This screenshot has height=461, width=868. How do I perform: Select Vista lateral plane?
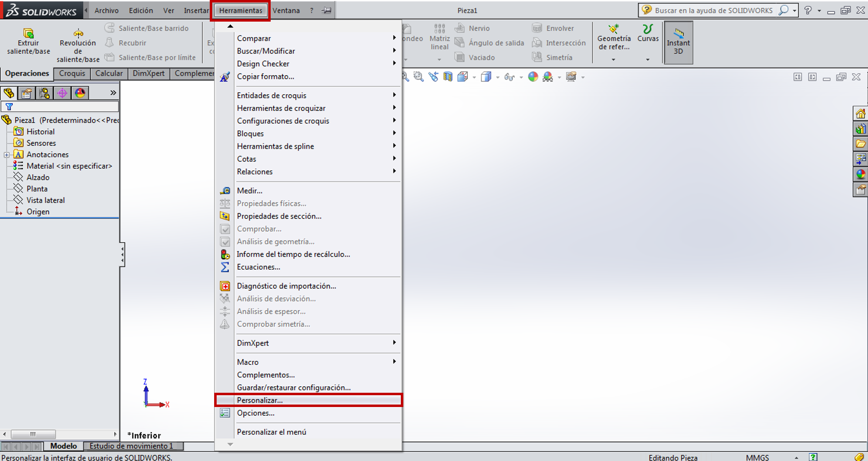click(39, 200)
